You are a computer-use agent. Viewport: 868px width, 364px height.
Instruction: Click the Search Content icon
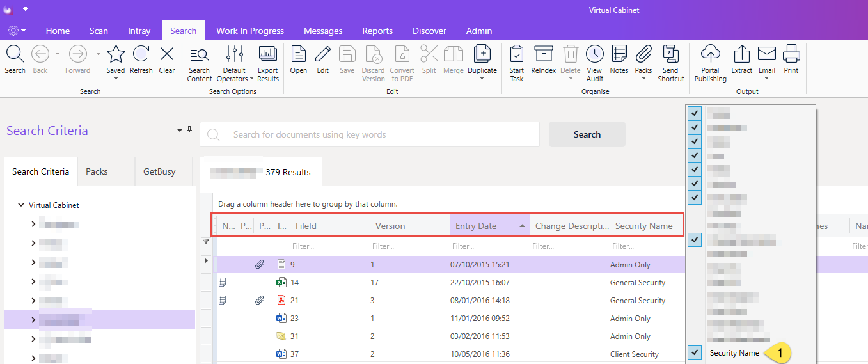tap(200, 54)
